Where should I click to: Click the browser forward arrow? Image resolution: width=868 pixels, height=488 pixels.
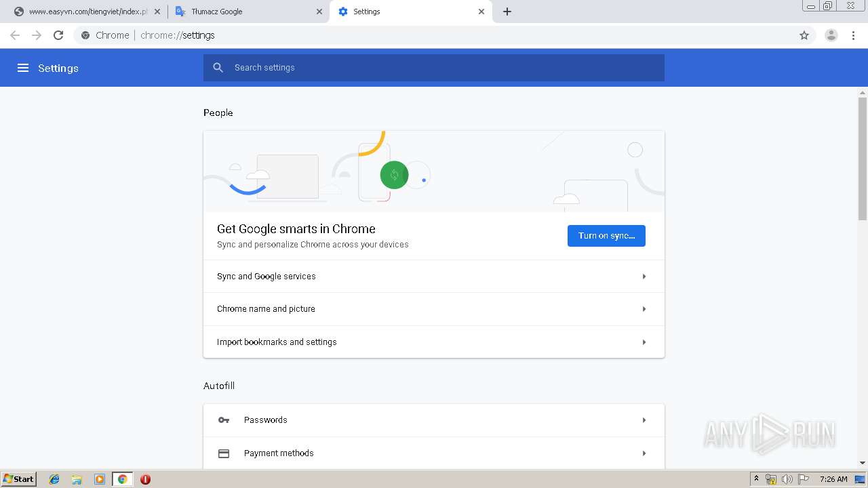pyautogui.click(x=37, y=35)
